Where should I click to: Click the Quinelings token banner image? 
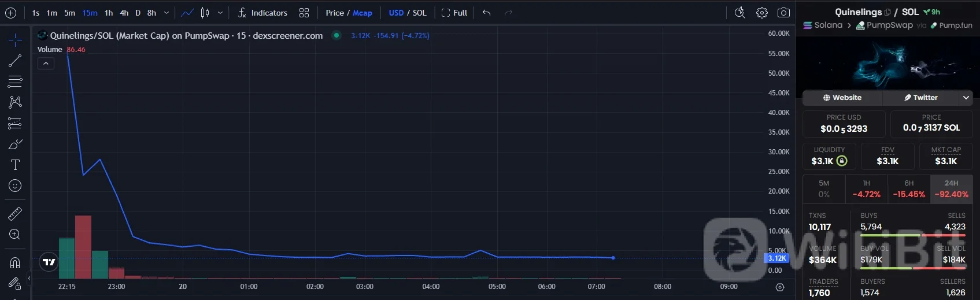(887, 63)
